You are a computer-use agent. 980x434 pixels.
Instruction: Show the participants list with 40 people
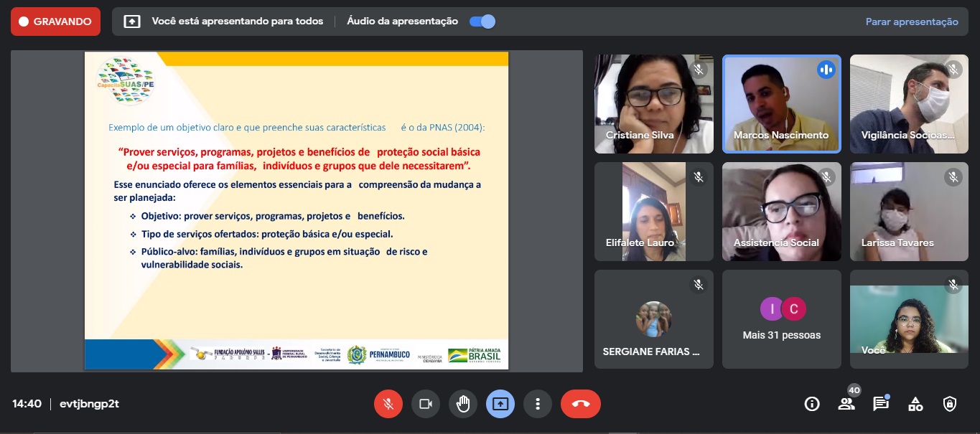click(x=846, y=404)
